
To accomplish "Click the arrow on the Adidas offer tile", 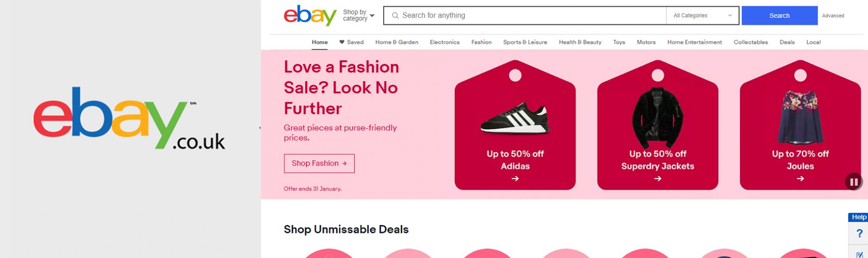I will pos(515,179).
